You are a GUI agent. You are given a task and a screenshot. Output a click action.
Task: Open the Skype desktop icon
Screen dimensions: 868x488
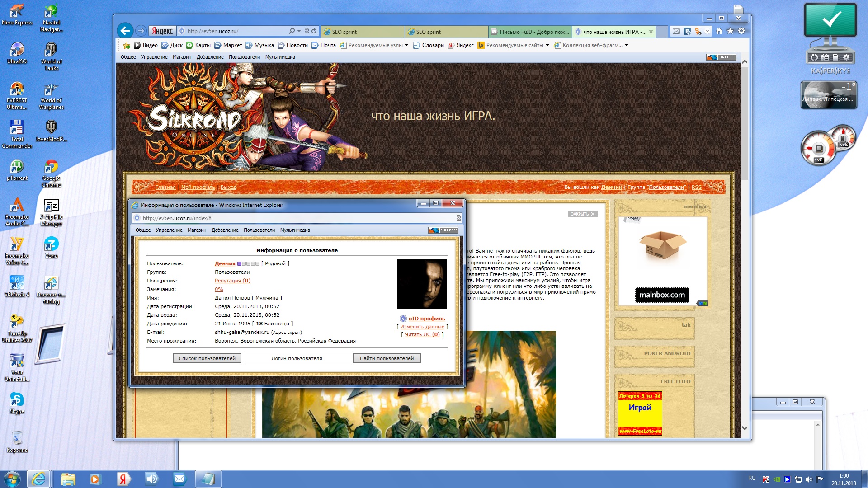[17, 403]
